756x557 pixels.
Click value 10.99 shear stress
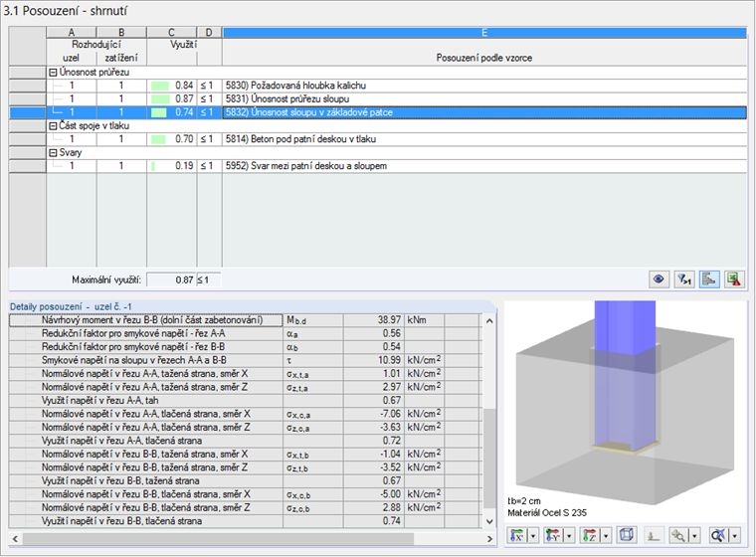pos(374,360)
